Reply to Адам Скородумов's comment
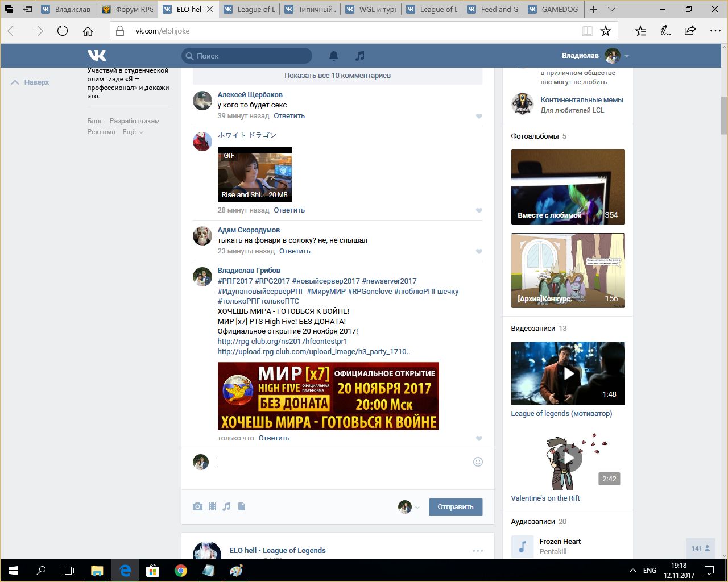728x582 pixels. (x=295, y=251)
